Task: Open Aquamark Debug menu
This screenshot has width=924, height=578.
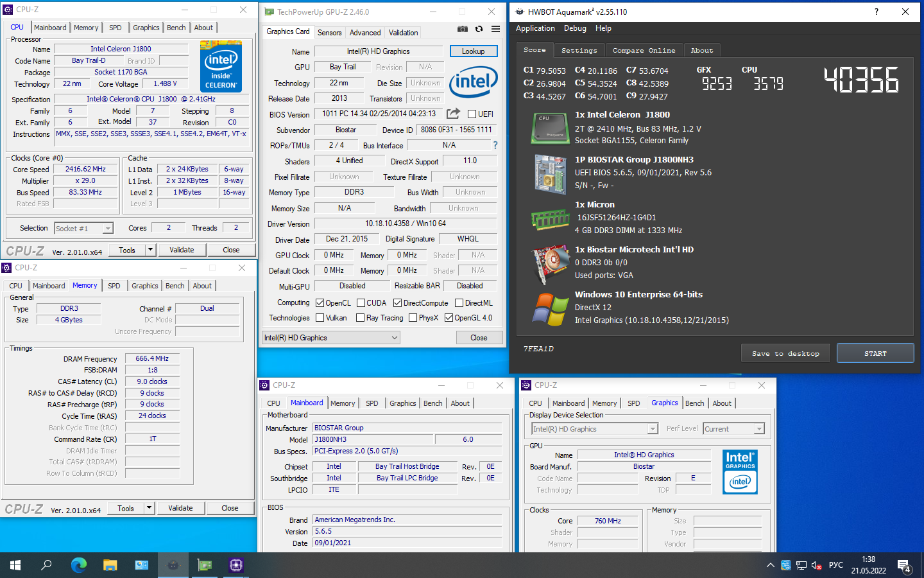Action: tap(575, 28)
